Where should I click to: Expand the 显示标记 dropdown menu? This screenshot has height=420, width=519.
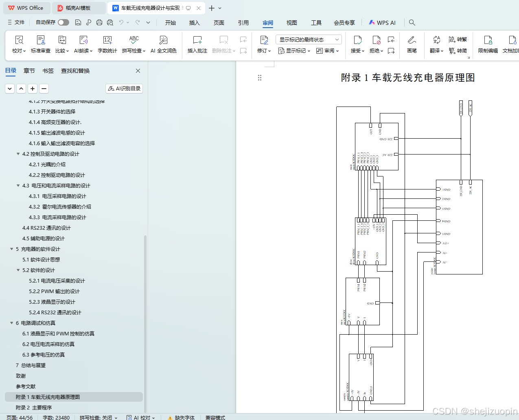coord(294,50)
